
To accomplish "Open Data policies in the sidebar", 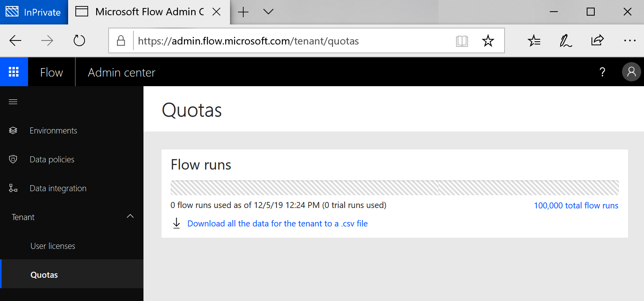I will (52, 160).
